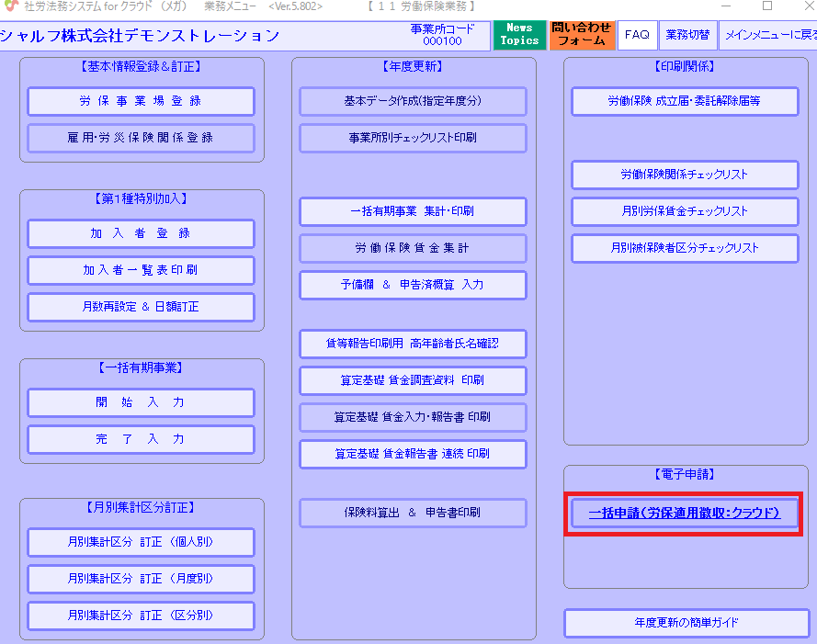Click 基本データ作成(指定年度分)

click(413, 101)
